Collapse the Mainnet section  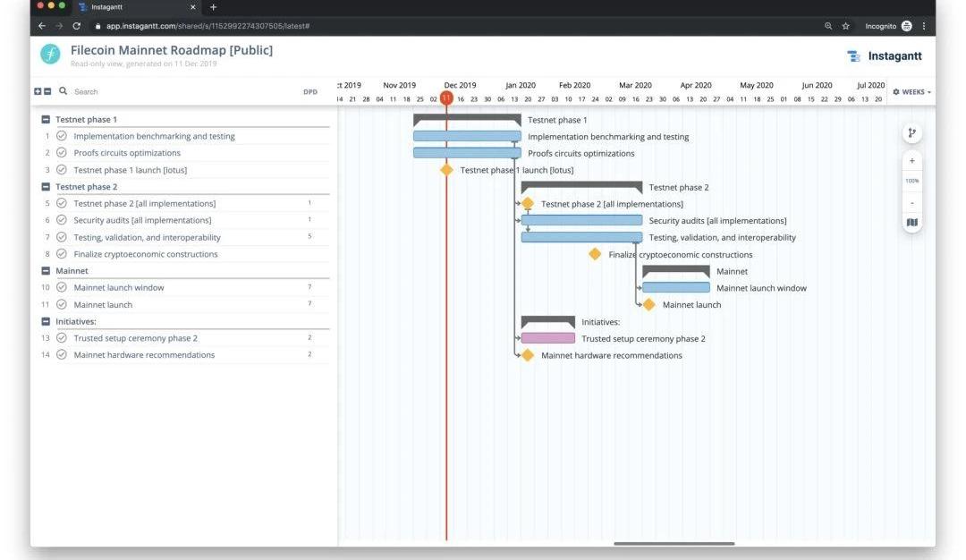pos(46,270)
